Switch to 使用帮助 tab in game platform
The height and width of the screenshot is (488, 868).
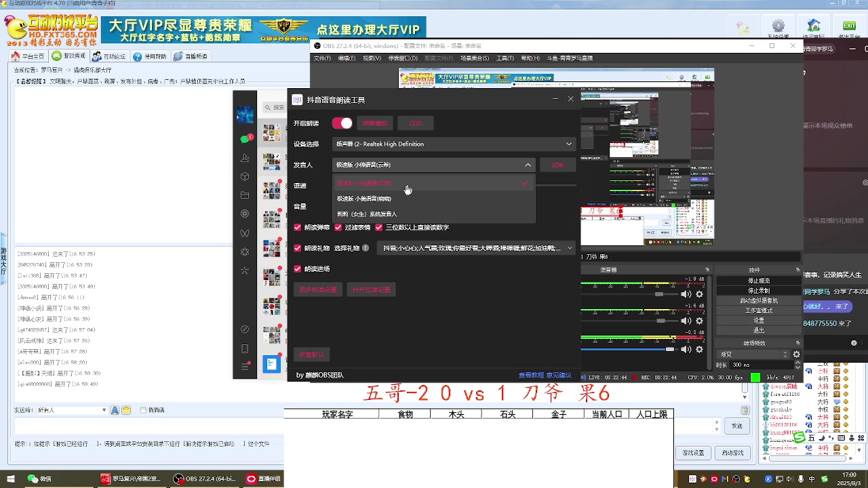click(151, 56)
